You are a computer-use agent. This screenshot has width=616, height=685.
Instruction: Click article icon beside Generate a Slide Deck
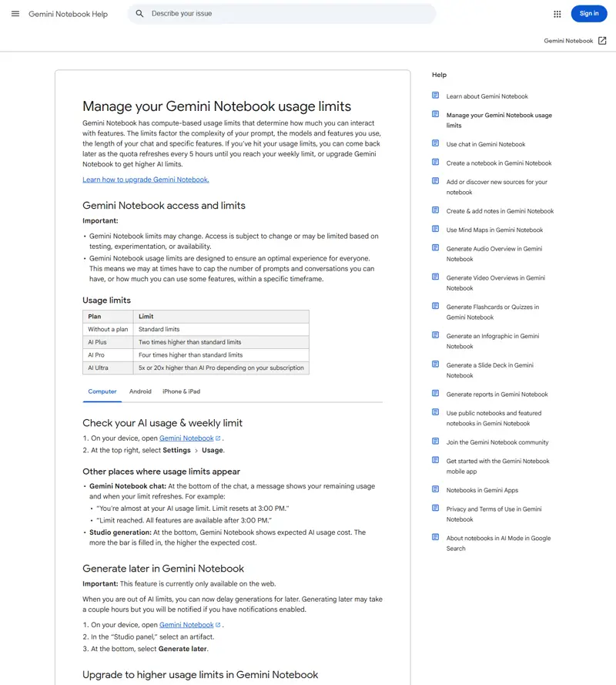(435, 364)
